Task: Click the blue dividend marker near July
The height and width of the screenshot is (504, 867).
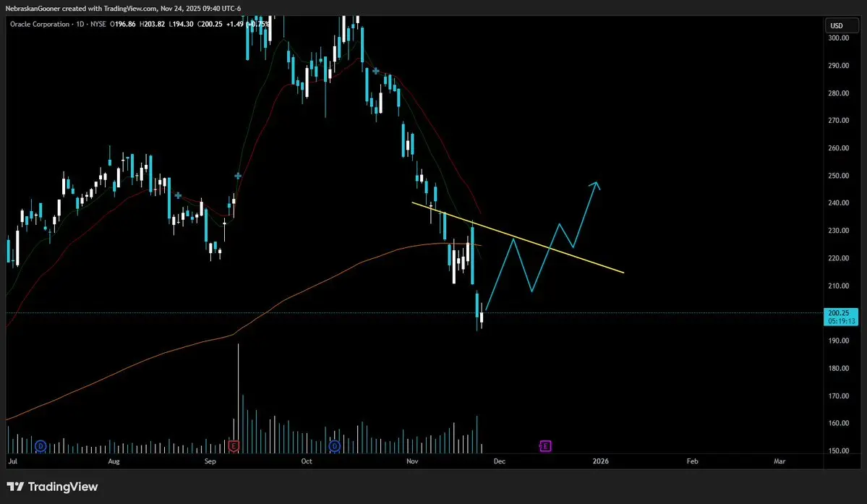Action: tap(40, 446)
